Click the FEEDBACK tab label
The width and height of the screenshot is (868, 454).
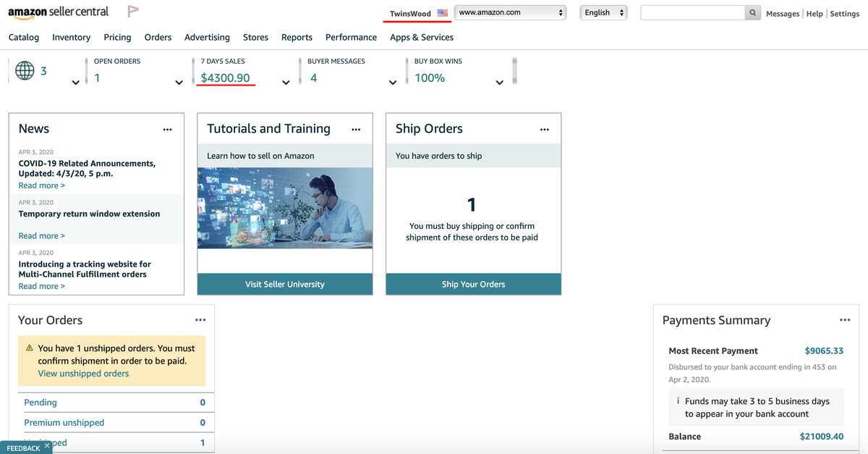point(23,448)
